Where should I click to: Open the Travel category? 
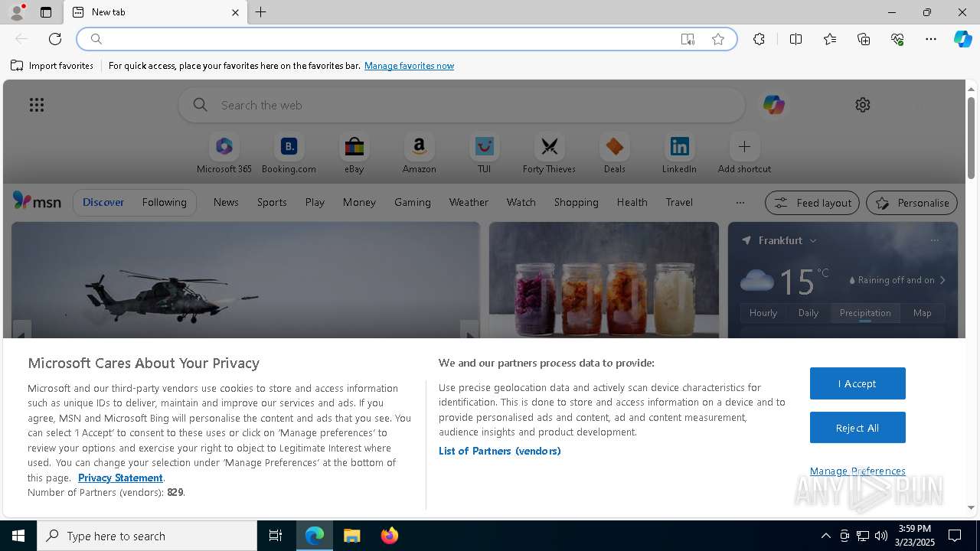coord(679,202)
